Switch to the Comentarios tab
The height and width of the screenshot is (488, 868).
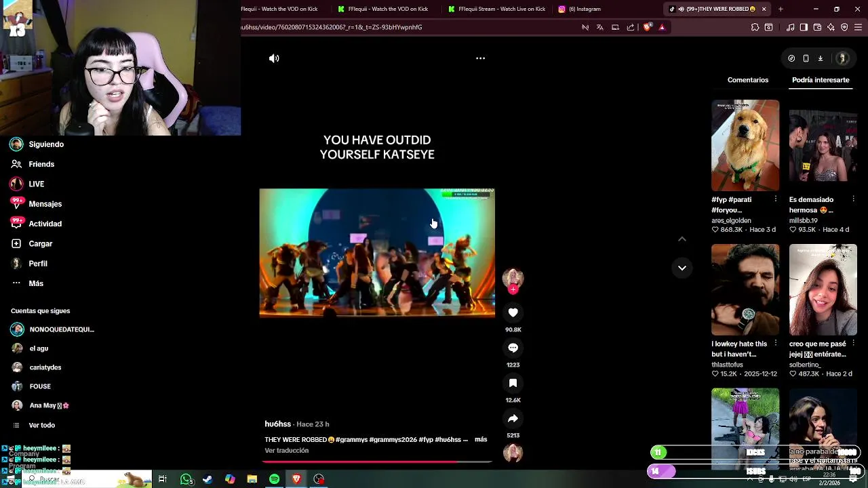[748, 80]
